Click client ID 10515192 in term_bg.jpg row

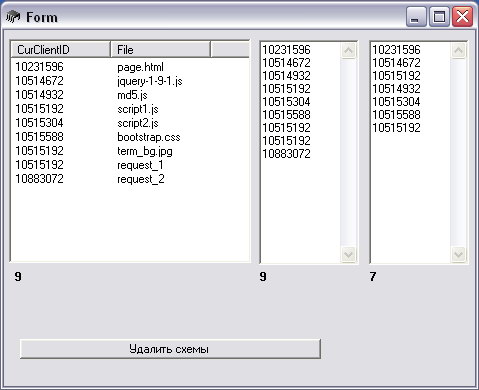(x=39, y=151)
